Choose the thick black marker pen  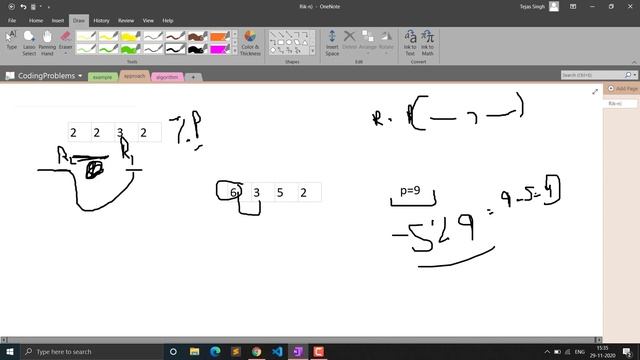(198, 49)
